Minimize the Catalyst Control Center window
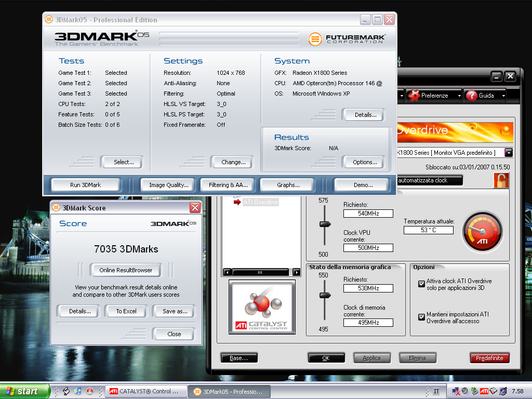 tap(497, 76)
